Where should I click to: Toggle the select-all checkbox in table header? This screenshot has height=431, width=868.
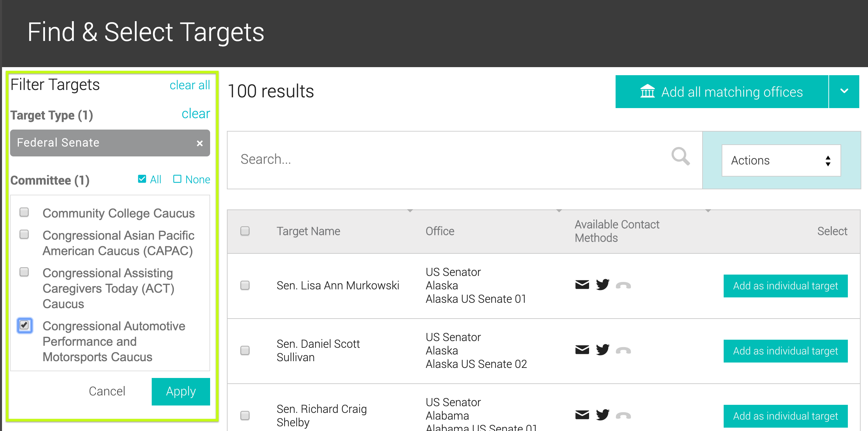tap(245, 231)
